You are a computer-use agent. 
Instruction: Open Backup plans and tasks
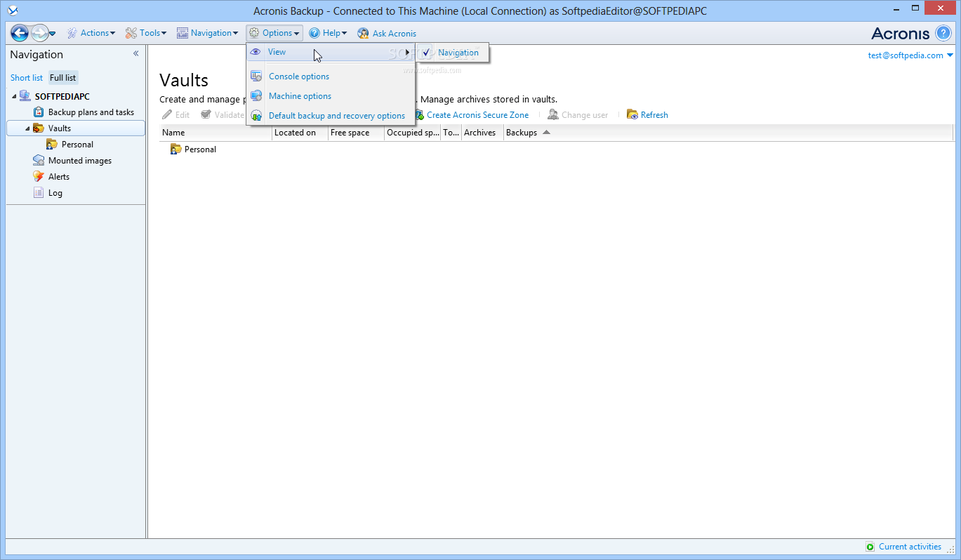[91, 112]
